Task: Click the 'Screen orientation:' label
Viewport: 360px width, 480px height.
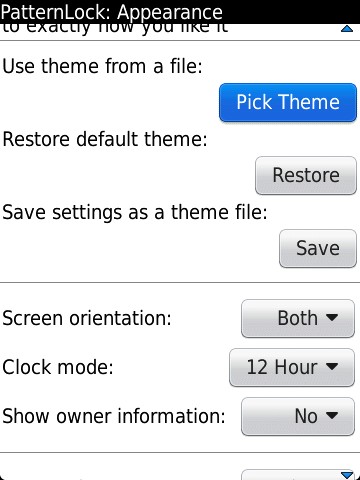Action: coord(87,318)
